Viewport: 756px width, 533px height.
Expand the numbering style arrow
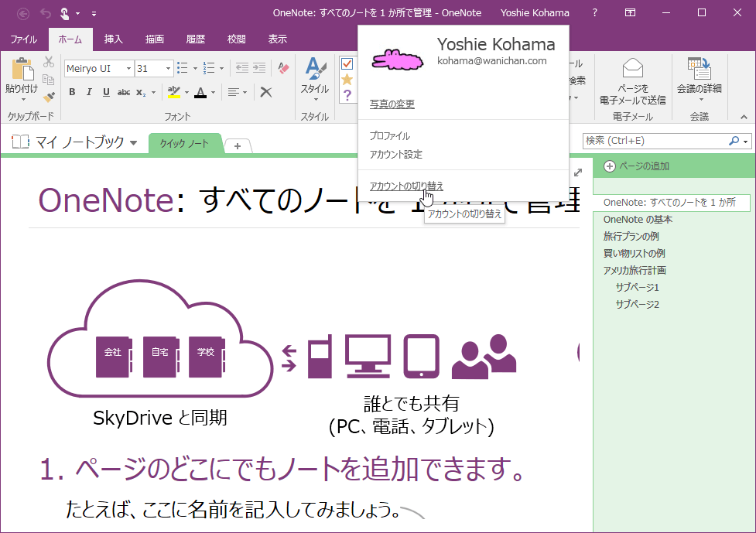[221, 68]
